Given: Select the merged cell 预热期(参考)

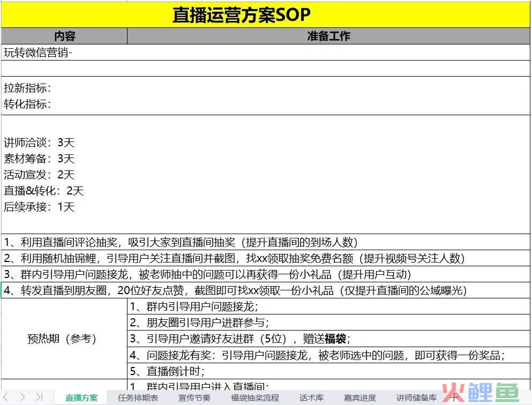Looking at the screenshot, I should 64,339.
